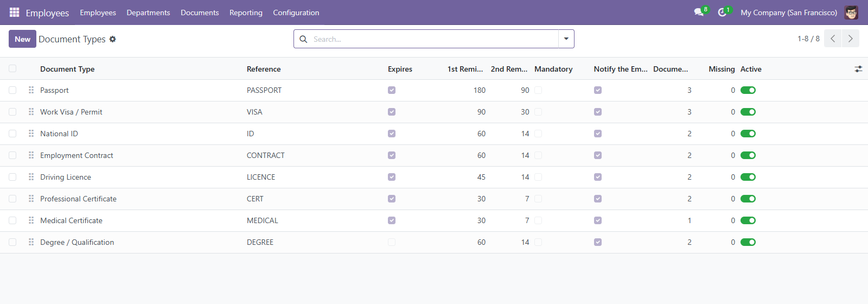The height and width of the screenshot is (304, 868).
Task: Open the Employment Contract record
Action: click(76, 155)
